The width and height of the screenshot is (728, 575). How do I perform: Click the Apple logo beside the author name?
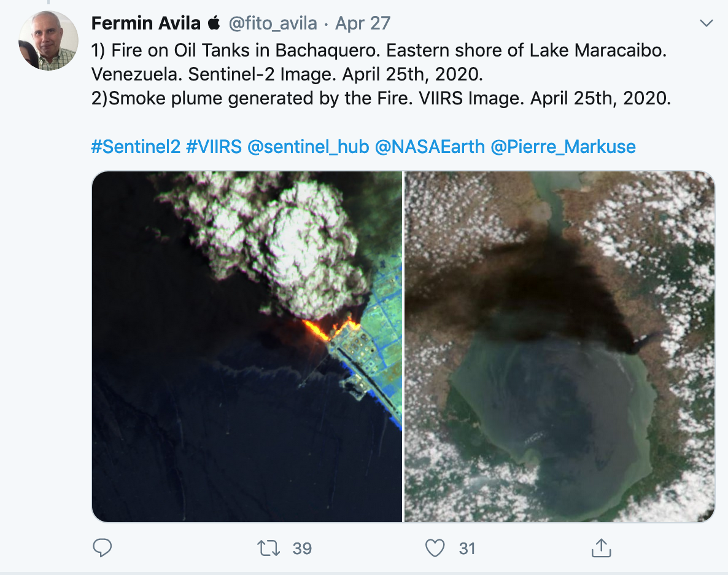coord(214,24)
